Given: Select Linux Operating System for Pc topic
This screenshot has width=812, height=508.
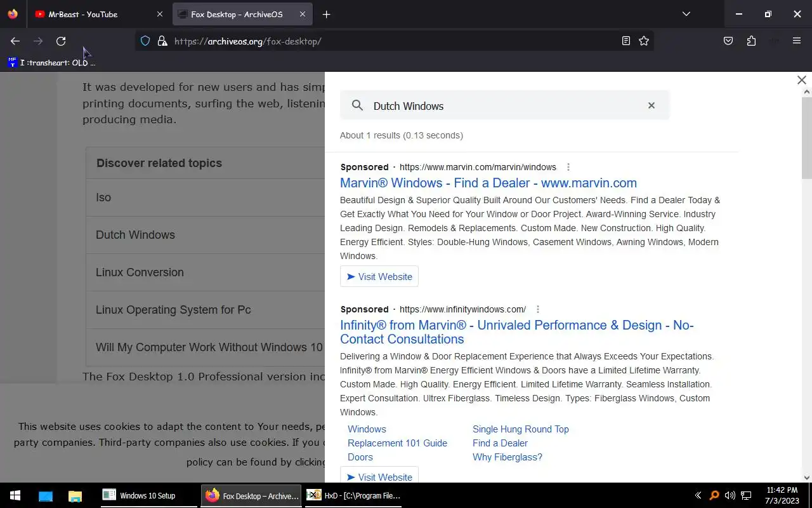Looking at the screenshot, I should (x=206, y=310).
